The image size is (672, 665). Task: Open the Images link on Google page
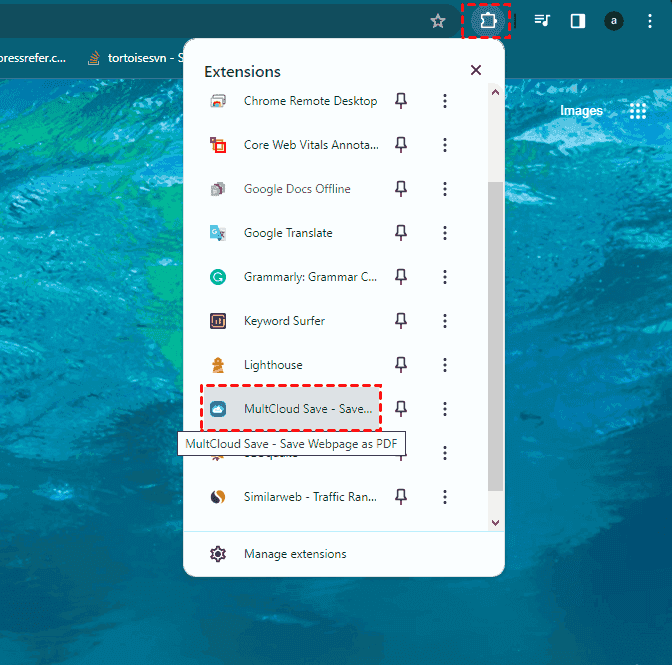point(581,111)
